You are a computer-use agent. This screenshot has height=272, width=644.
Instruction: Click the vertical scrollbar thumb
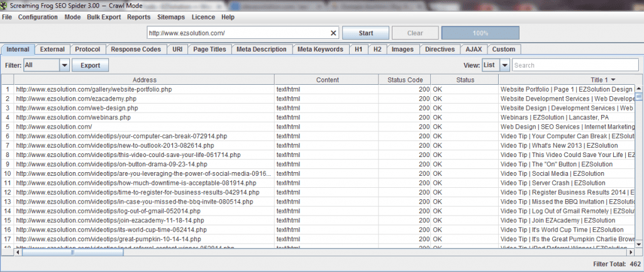tap(639, 96)
